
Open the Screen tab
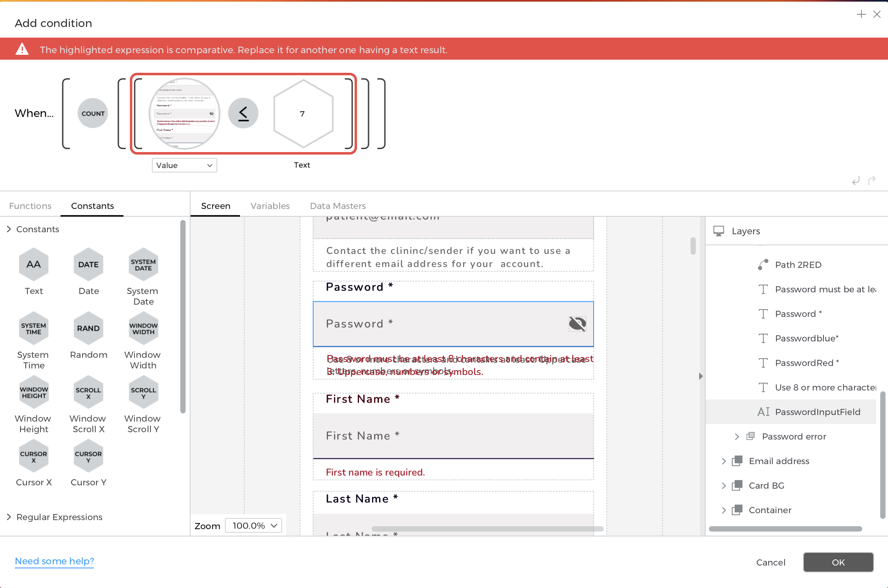pos(215,206)
